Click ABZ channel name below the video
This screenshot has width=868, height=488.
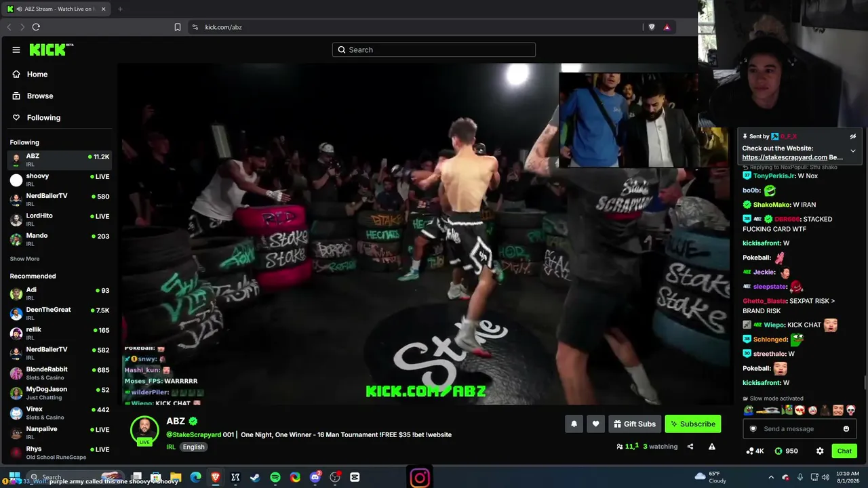176,421
